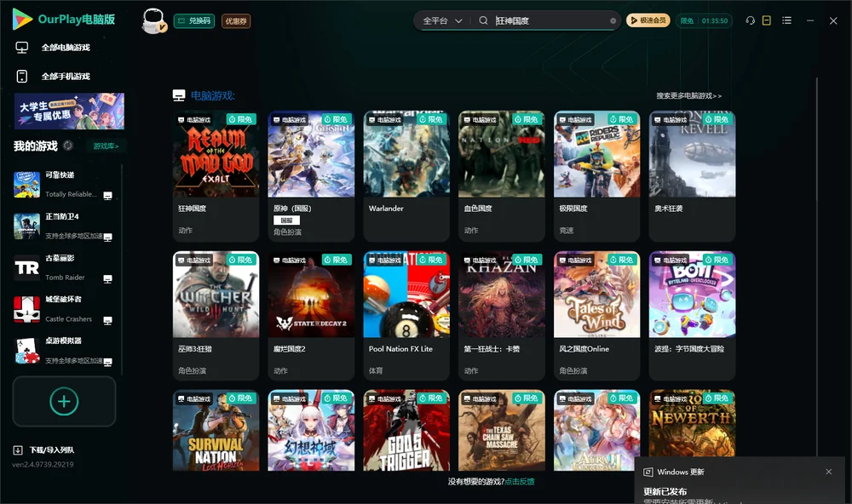The height and width of the screenshot is (504, 852).
Task: Dismiss the Windows 更新 notification
Action: pyautogui.click(x=829, y=472)
